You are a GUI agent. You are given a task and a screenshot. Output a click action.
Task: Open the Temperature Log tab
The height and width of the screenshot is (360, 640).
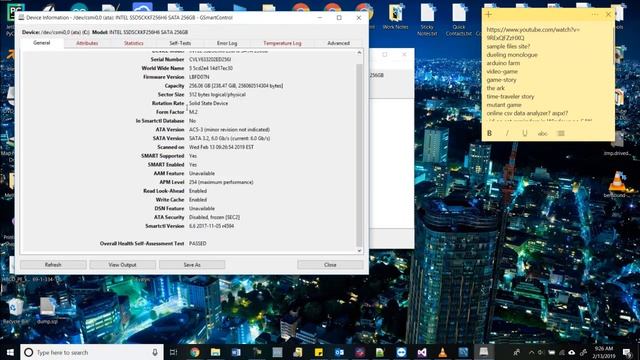(282, 43)
